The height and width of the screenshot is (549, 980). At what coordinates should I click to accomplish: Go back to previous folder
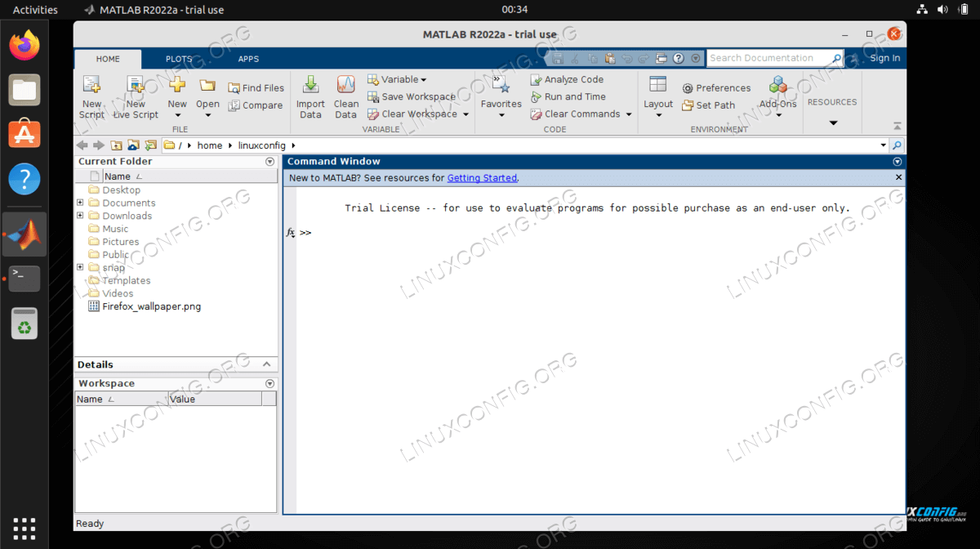pos(82,145)
